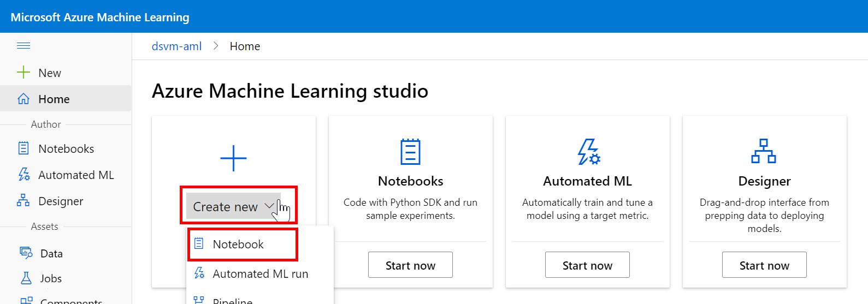Click the notebook icon in dropdown menu

[x=199, y=244]
